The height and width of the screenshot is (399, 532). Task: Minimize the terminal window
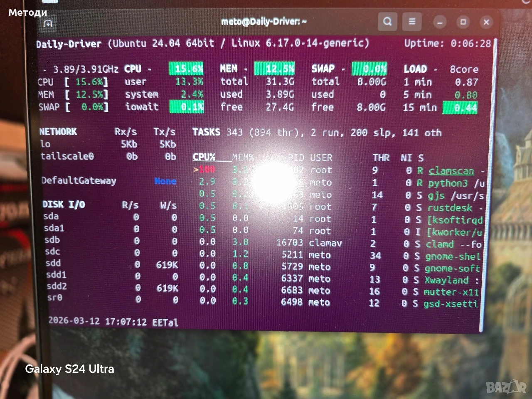(x=440, y=22)
